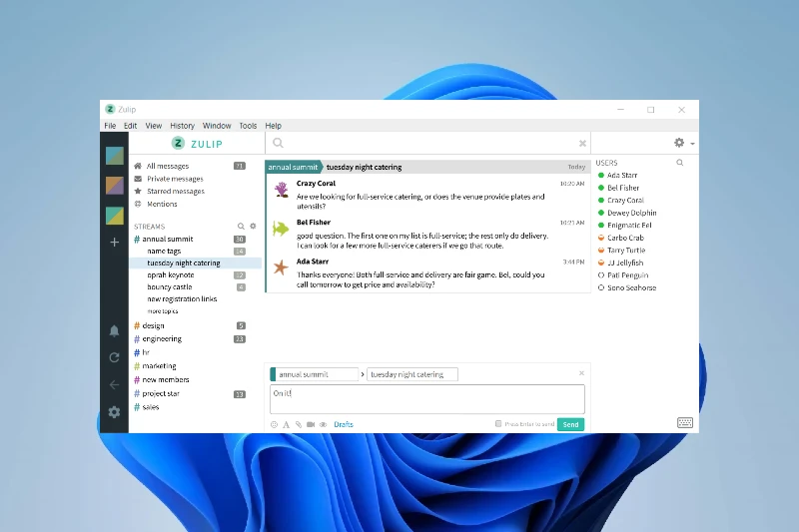
Task: Open the emoji picker in compose toolbar
Action: click(x=274, y=424)
